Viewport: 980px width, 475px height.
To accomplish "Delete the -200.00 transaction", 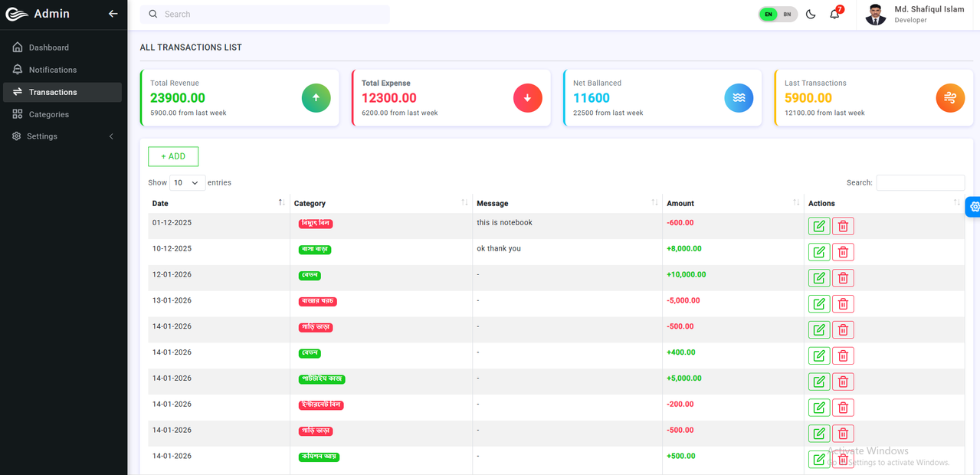I will 843,408.
